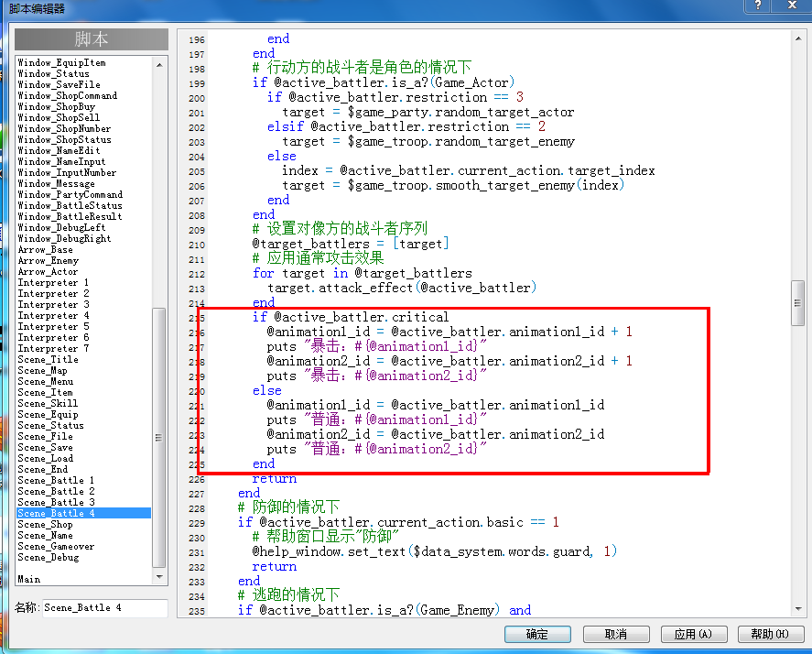This screenshot has width=812, height=654.
Task: Open help via the 帮助(H) button
Action: 771,634
